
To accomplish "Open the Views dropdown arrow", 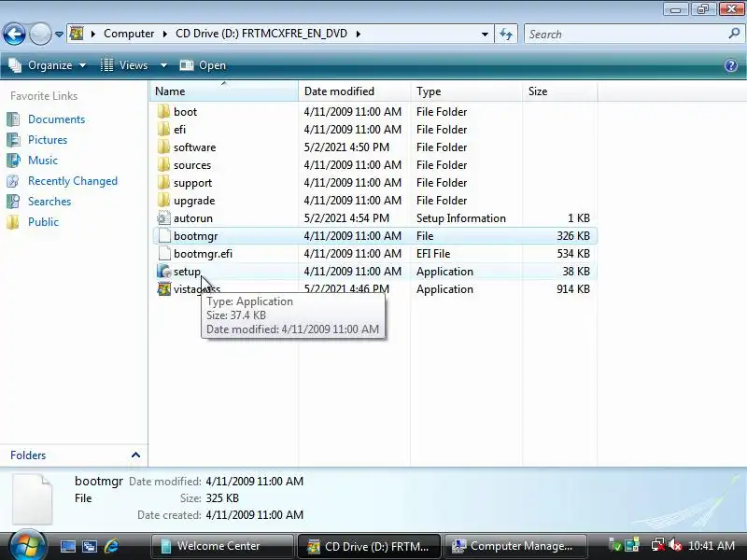I will (x=163, y=65).
